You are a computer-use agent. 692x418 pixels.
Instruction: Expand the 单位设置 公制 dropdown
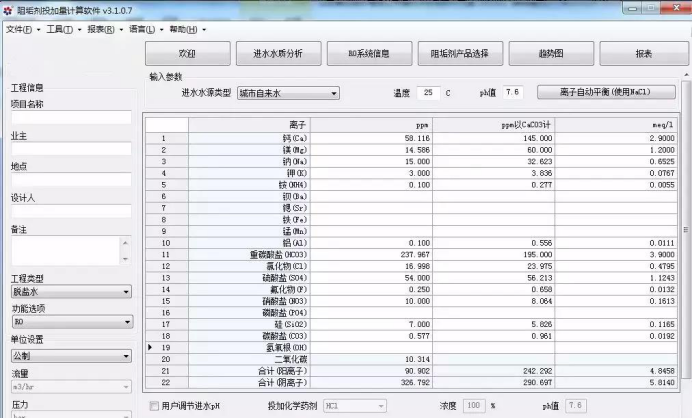click(x=71, y=355)
